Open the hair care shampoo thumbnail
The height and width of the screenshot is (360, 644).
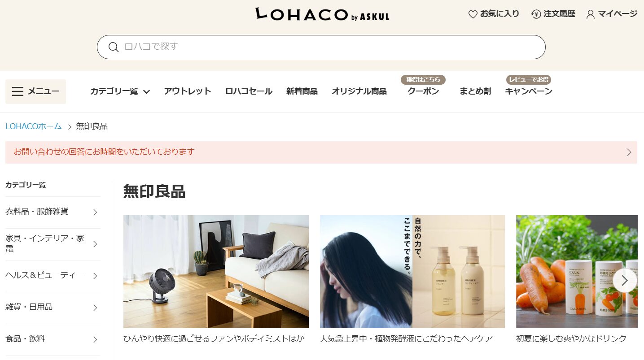[x=412, y=272]
